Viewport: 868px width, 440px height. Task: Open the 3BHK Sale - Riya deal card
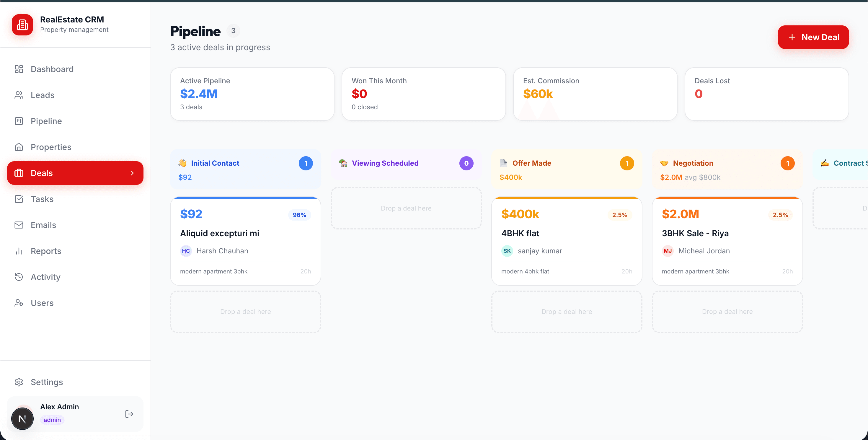727,241
